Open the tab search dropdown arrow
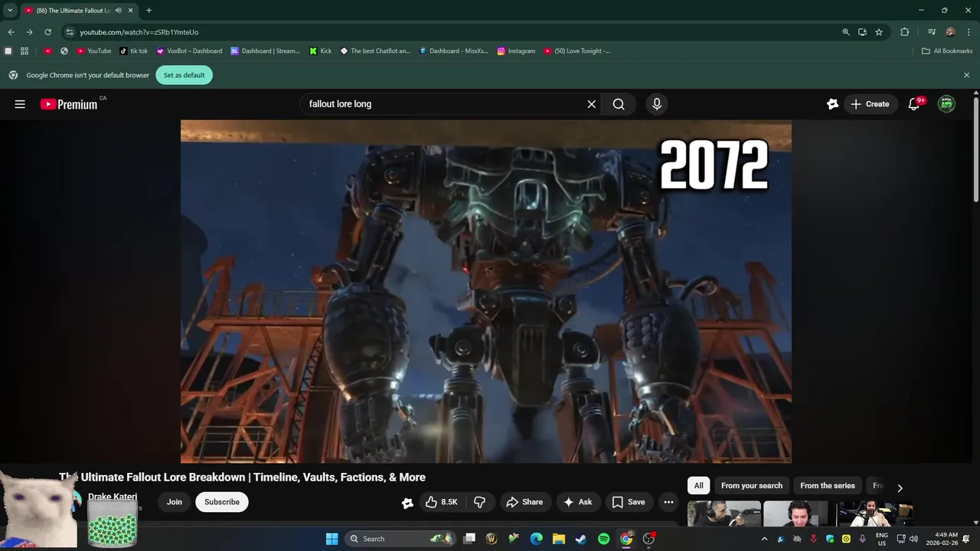The image size is (980, 551). click(x=10, y=11)
